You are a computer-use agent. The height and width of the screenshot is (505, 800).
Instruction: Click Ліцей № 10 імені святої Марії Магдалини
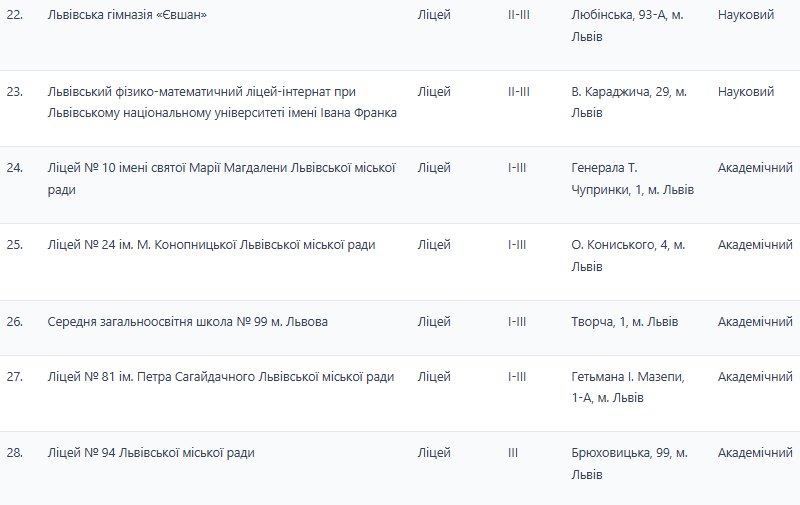221,178
